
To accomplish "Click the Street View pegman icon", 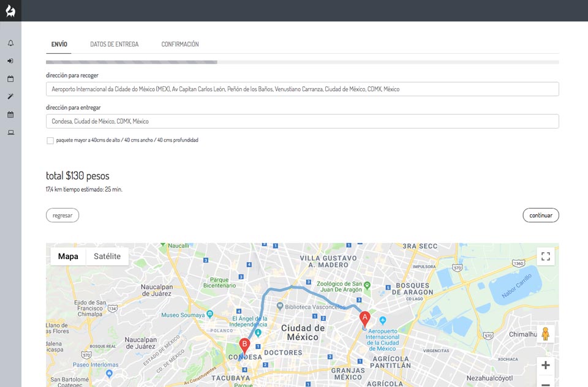I will (546, 334).
